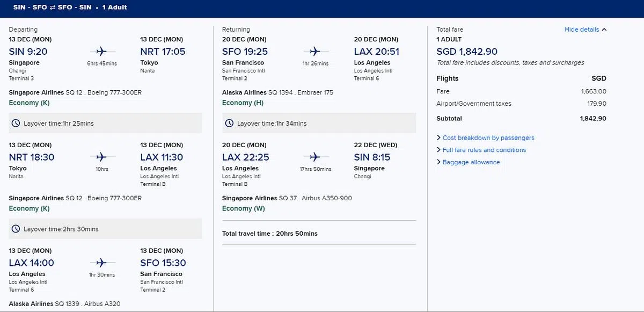
Task: Click Singapore Airlines SQ 37 flight info
Action: pyautogui.click(x=287, y=198)
